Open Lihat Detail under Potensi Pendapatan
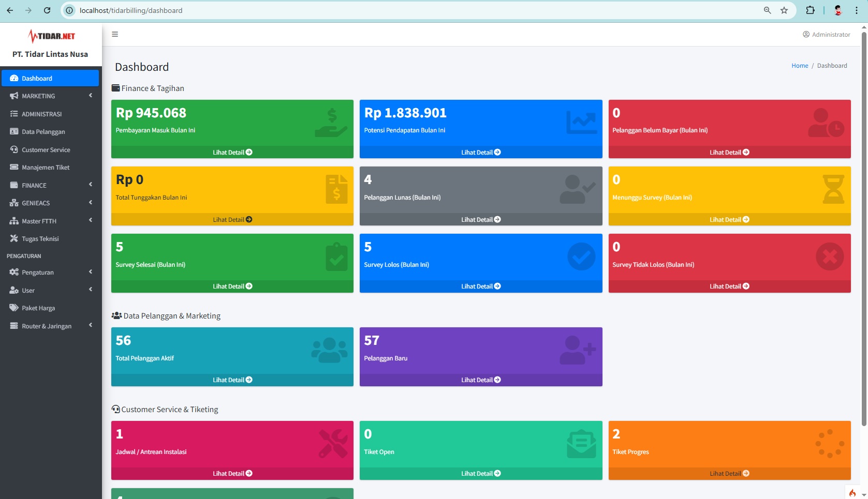 click(x=481, y=152)
